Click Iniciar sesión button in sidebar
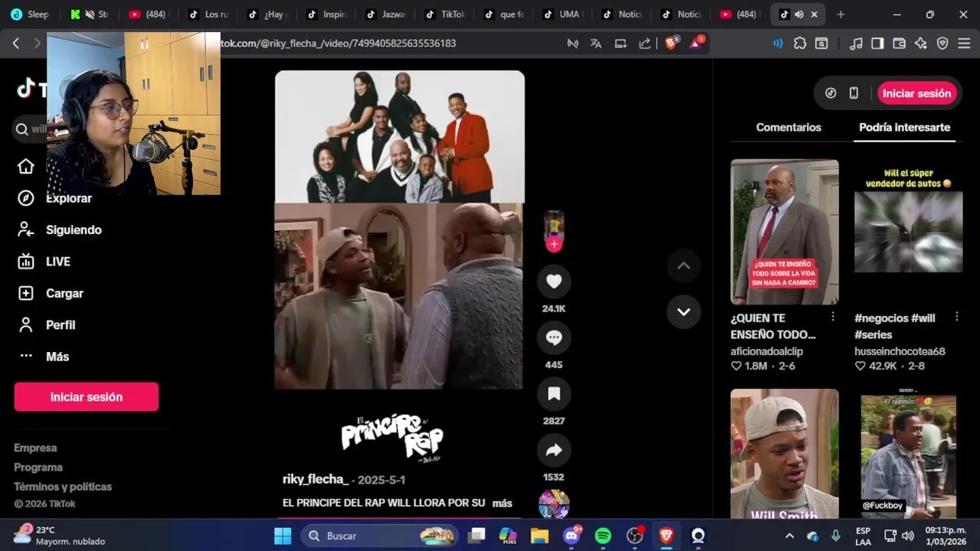Image resolution: width=980 pixels, height=551 pixels. tap(87, 397)
